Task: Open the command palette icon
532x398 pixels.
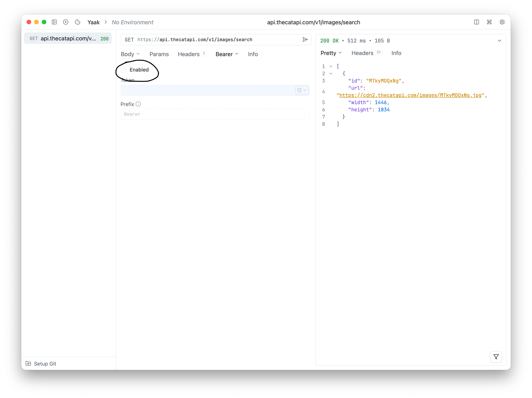Action: [489, 22]
